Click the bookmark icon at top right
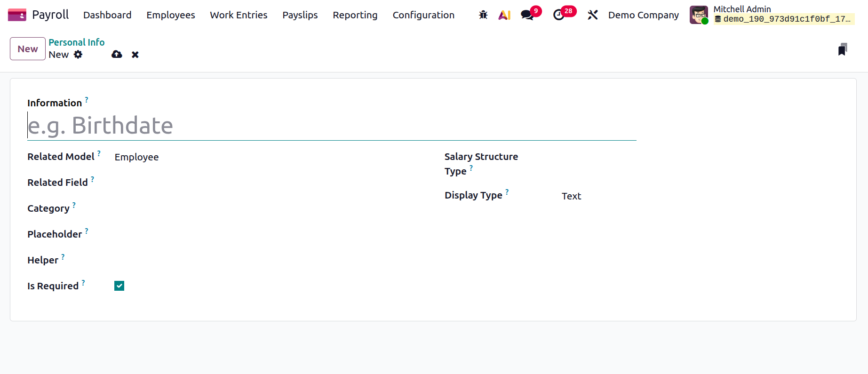868x374 pixels. click(843, 49)
